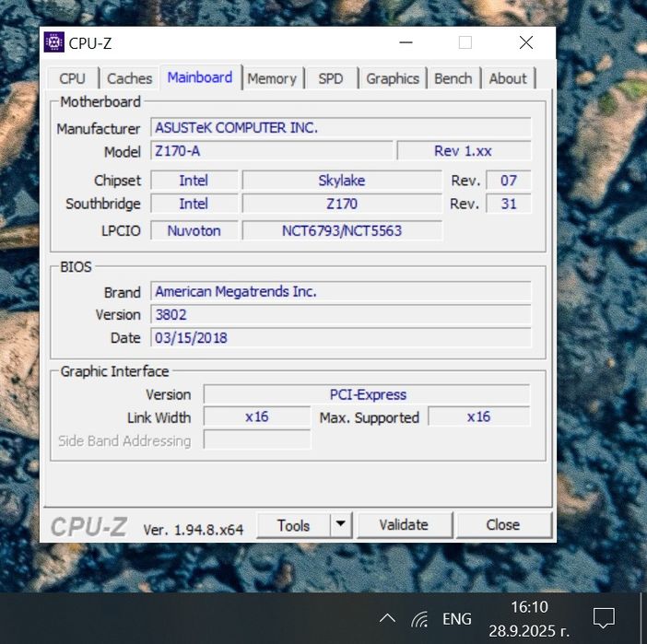
Task: Open the Wi-Fi network tray icon
Action: tap(419, 619)
